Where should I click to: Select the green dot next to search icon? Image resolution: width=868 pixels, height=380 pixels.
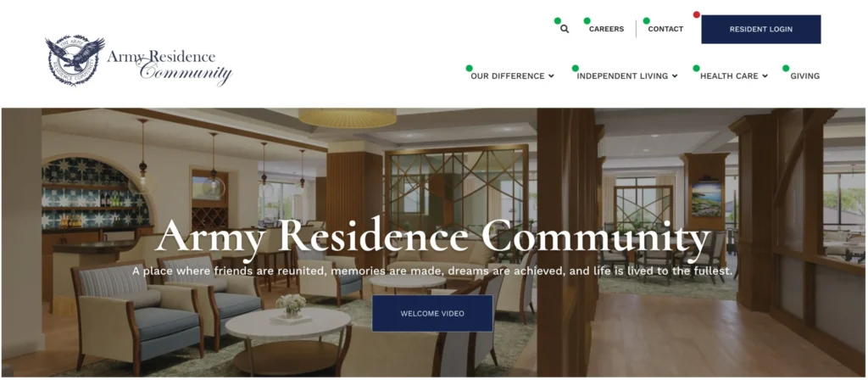558,21
